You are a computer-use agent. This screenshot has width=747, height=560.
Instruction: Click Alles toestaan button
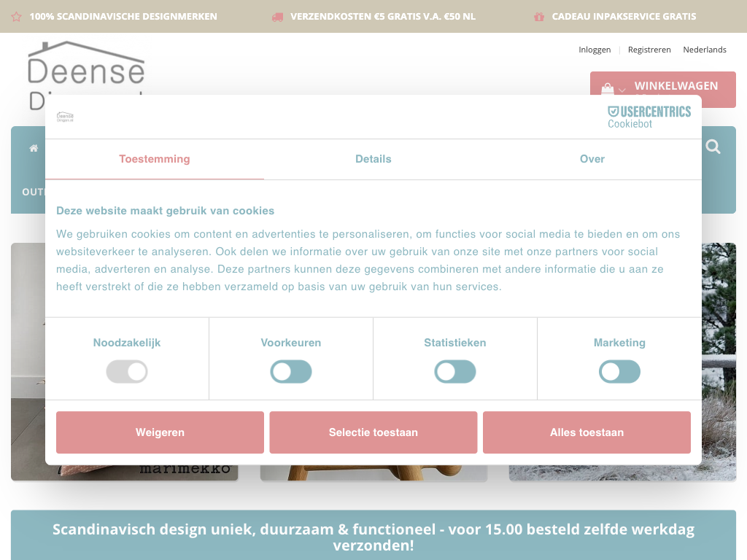[587, 432]
